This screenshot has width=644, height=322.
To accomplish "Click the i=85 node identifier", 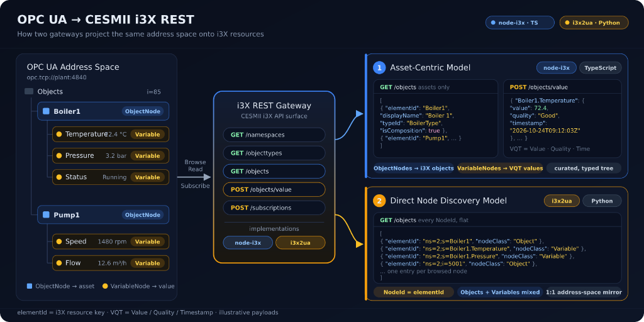I will click(153, 92).
